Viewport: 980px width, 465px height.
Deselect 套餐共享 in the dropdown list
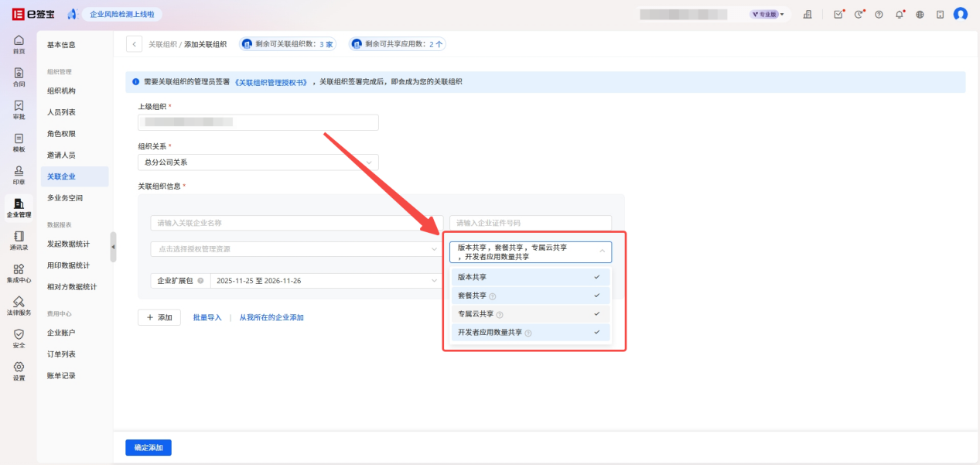530,296
